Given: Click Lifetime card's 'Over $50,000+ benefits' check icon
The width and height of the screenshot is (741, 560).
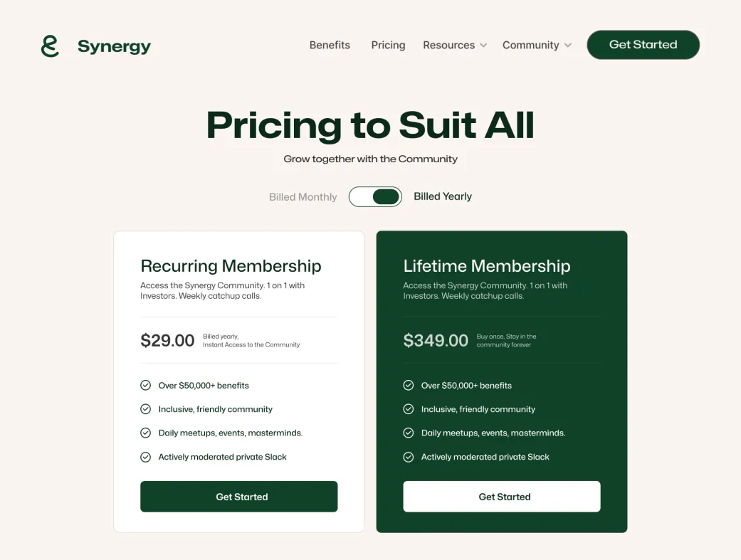Looking at the screenshot, I should pyautogui.click(x=409, y=385).
